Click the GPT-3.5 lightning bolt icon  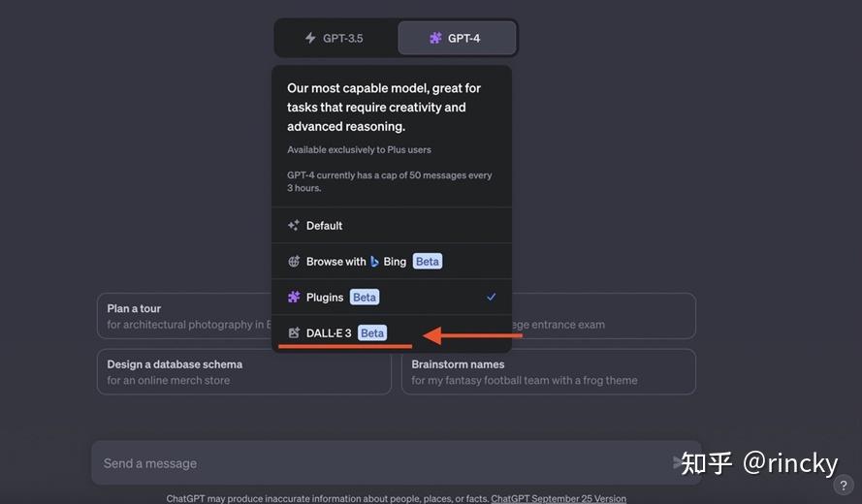click(310, 38)
